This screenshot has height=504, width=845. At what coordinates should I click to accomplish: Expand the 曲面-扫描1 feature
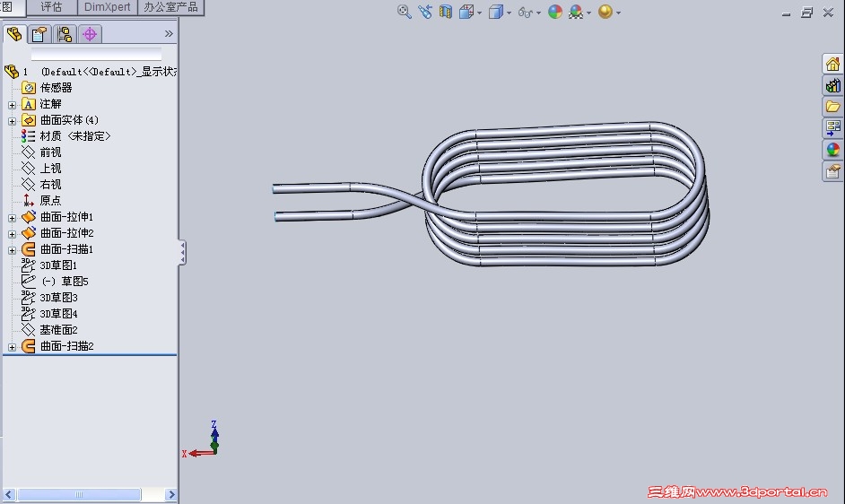click(x=12, y=250)
